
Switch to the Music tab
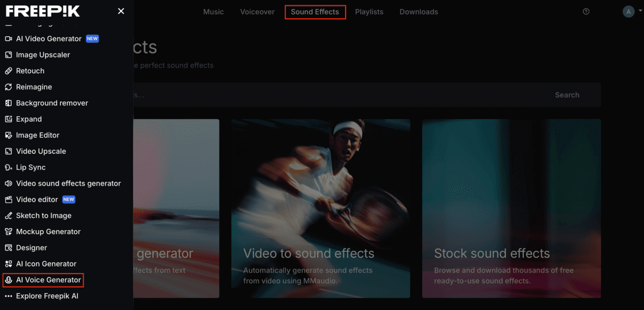(214, 12)
